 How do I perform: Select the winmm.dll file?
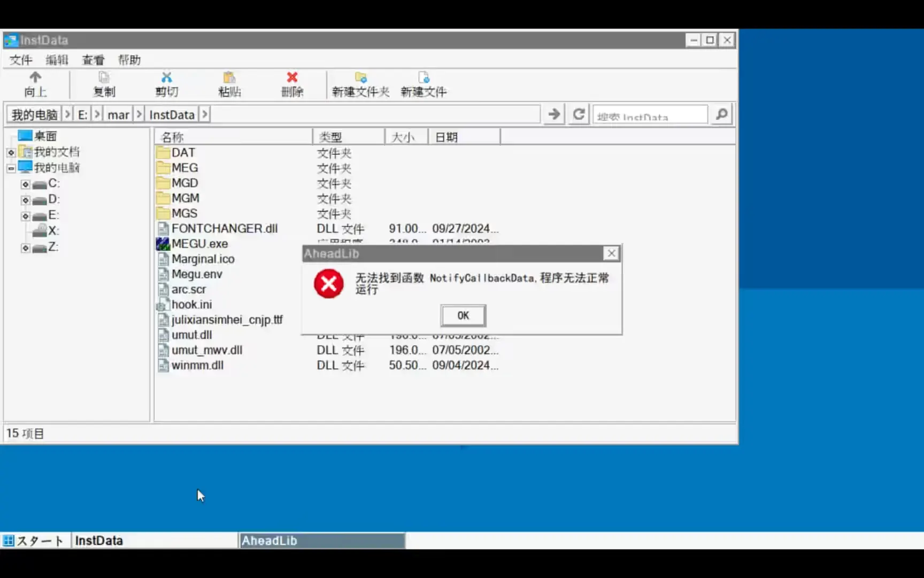tap(197, 366)
